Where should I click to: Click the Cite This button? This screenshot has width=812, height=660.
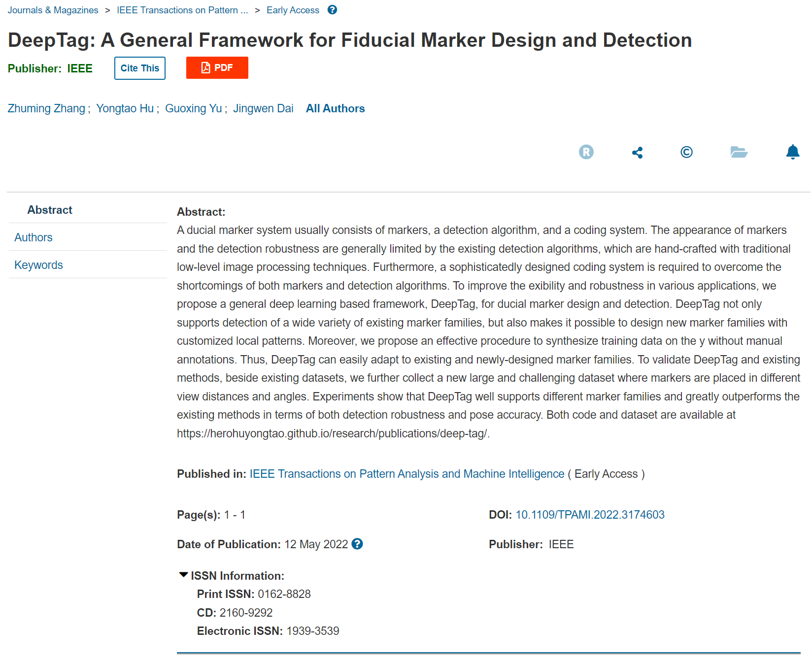[x=140, y=68]
